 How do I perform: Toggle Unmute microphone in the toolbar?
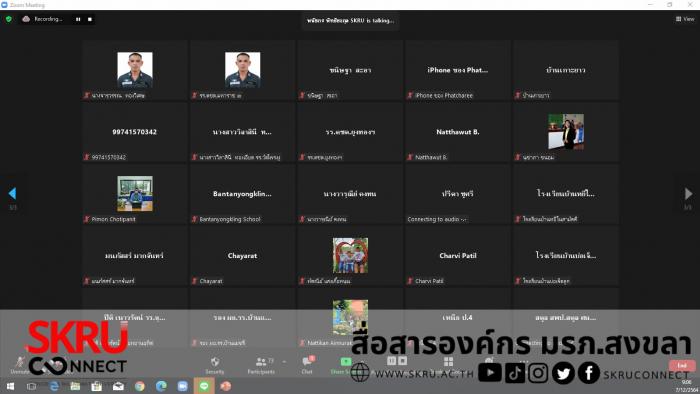20,365
